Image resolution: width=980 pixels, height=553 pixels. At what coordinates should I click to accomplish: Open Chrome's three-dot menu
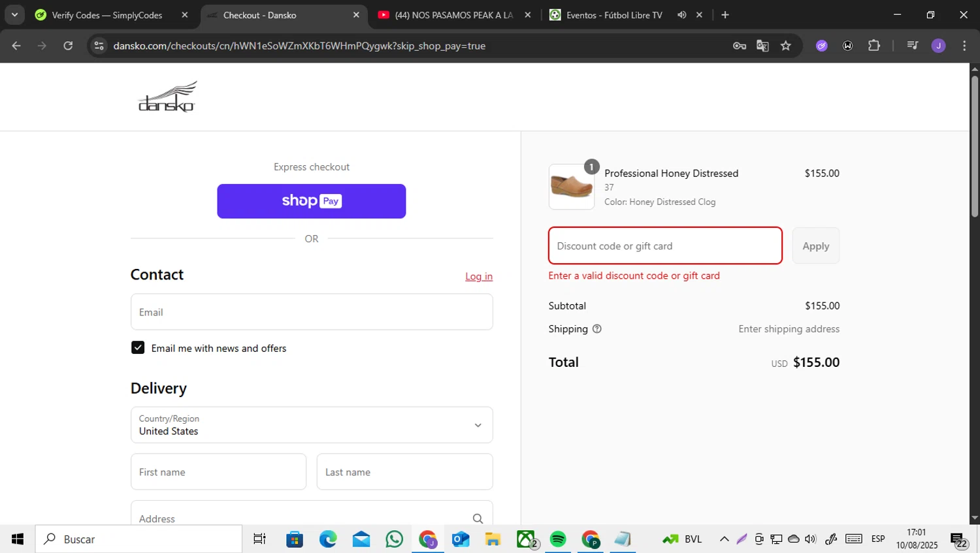[x=964, y=46]
